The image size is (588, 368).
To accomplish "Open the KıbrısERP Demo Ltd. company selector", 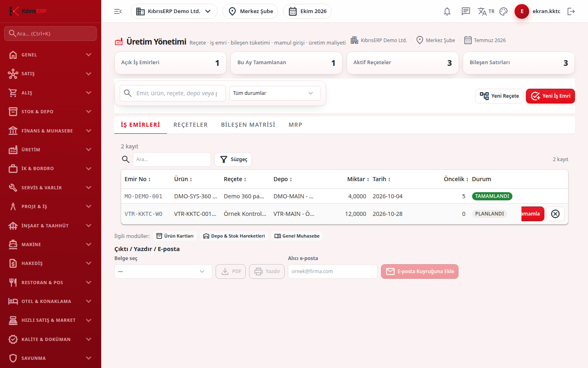I will click(174, 11).
